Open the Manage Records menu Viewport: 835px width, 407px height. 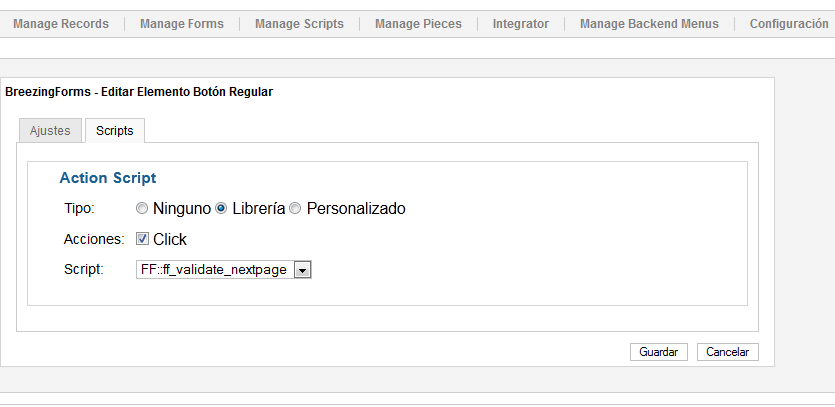[x=61, y=24]
